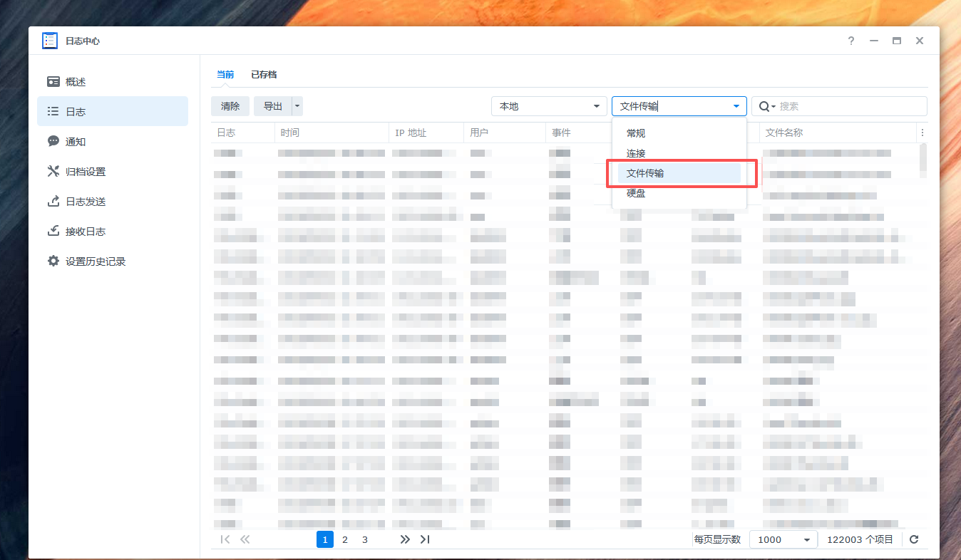Switch to the 已存档 tab
961x560 pixels.
[x=264, y=74]
